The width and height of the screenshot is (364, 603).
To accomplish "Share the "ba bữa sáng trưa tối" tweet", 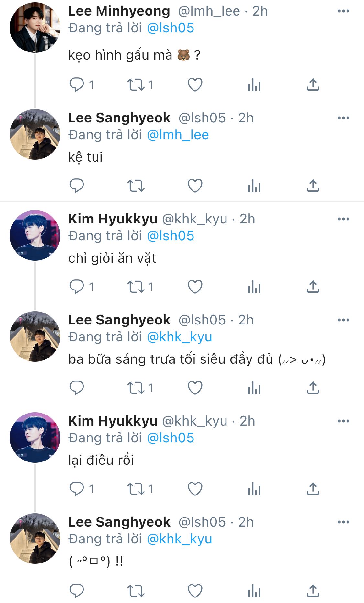I will point(313,388).
